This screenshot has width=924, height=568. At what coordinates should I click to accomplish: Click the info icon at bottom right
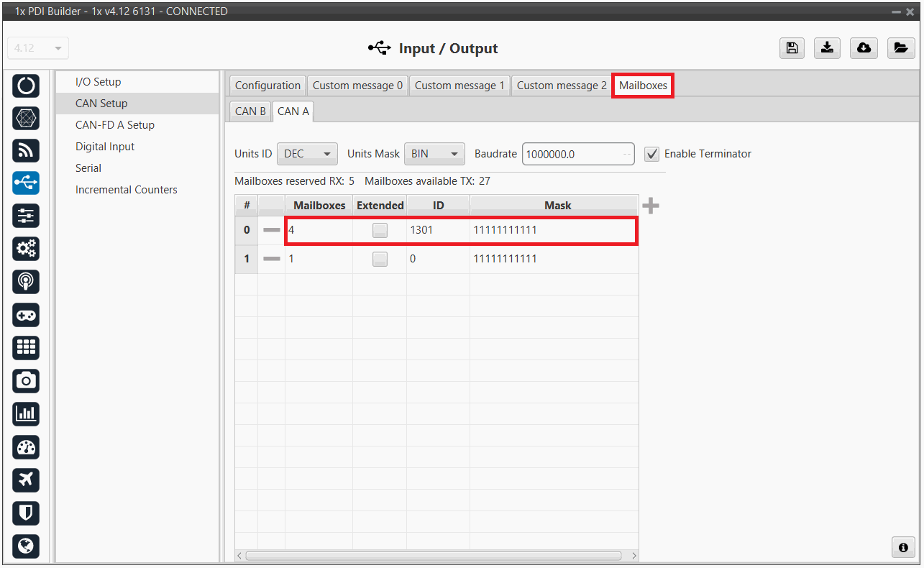(x=903, y=547)
